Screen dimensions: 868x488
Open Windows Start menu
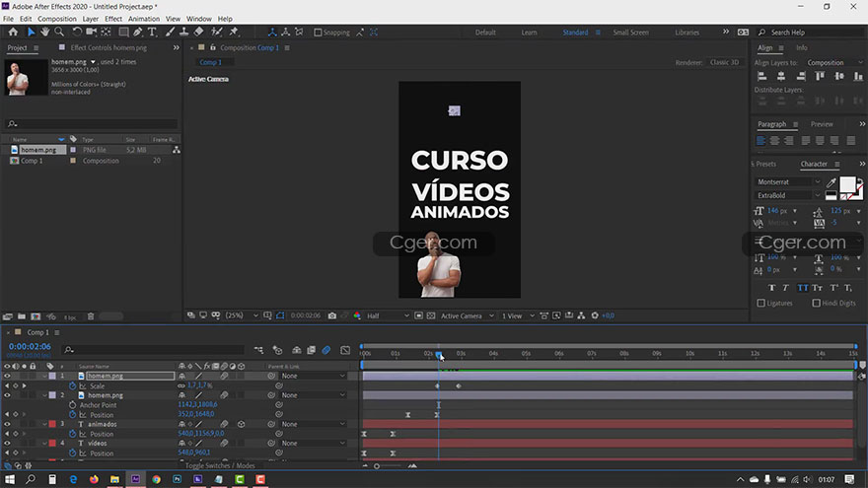pos(10,479)
